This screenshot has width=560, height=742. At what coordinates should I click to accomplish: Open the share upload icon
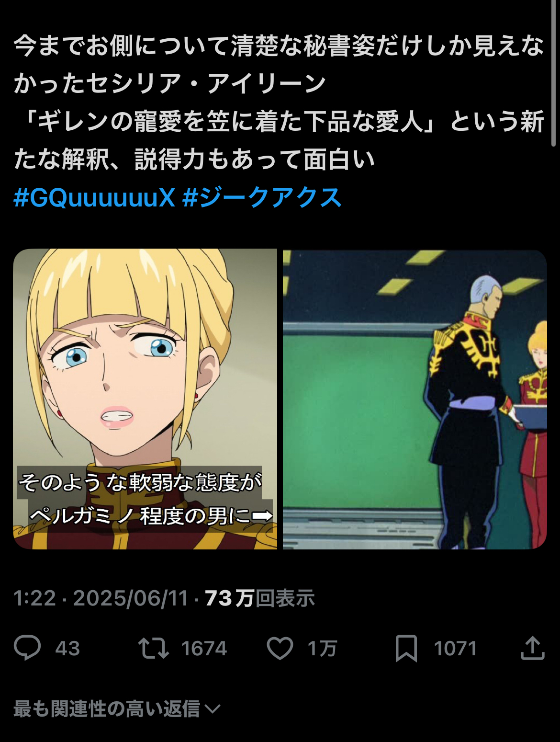[x=533, y=648]
